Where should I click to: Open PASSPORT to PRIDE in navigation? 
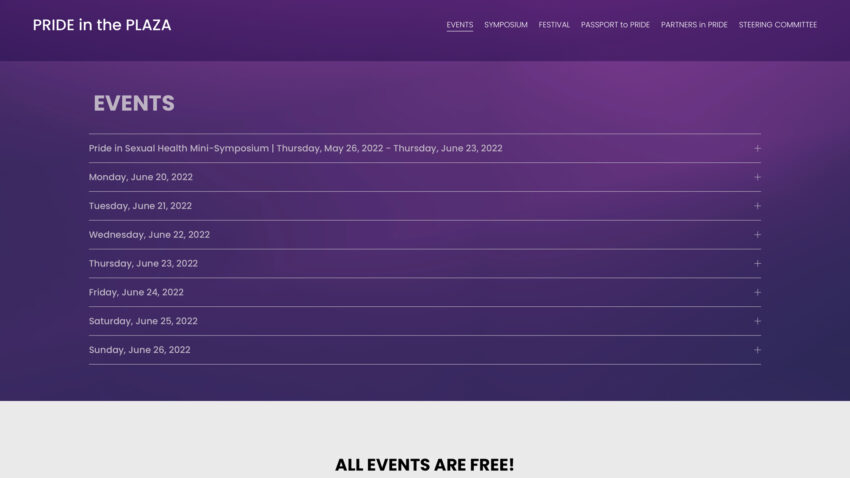pos(615,25)
